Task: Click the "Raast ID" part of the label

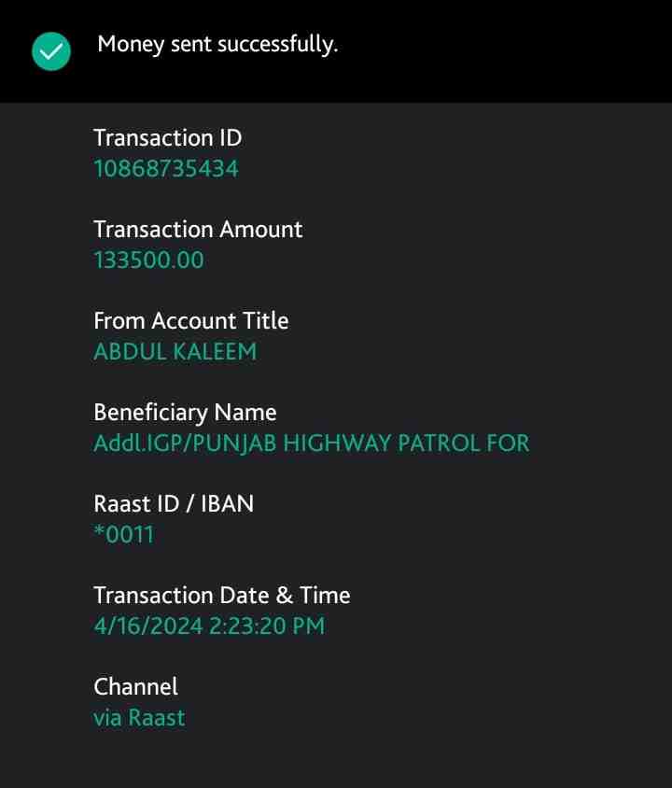Action: (x=137, y=504)
